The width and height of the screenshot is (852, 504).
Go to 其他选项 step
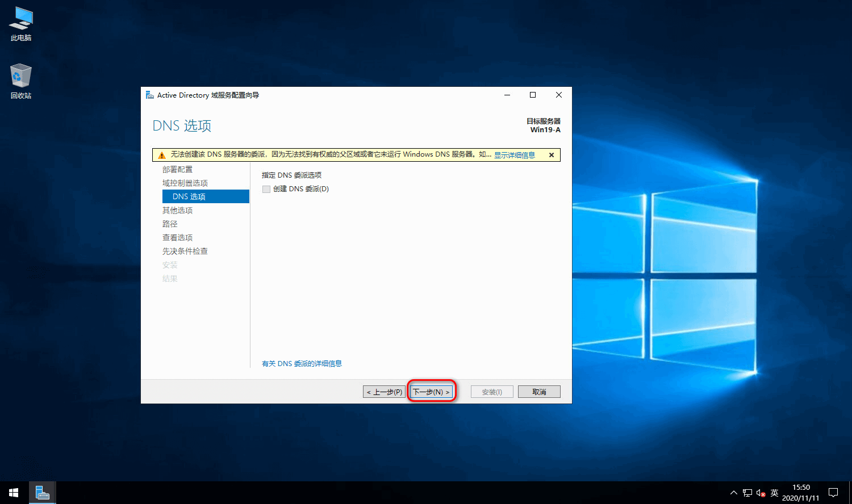[178, 210]
